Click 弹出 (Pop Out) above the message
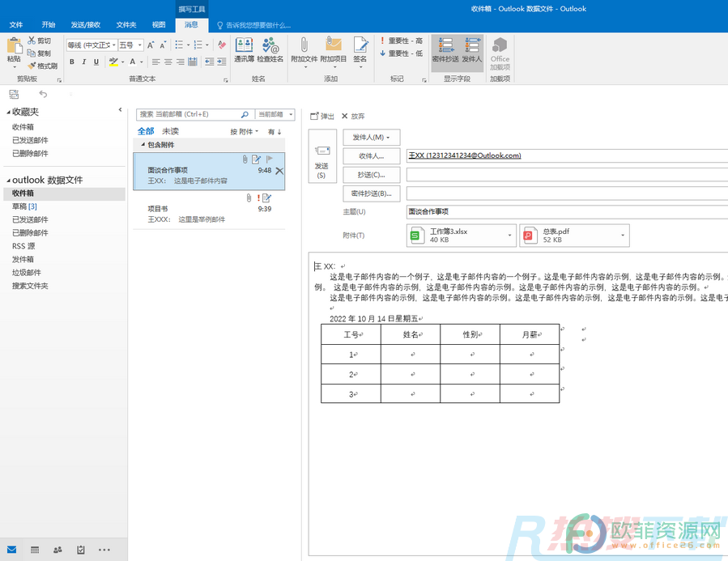The width and height of the screenshot is (728, 561). pos(322,116)
